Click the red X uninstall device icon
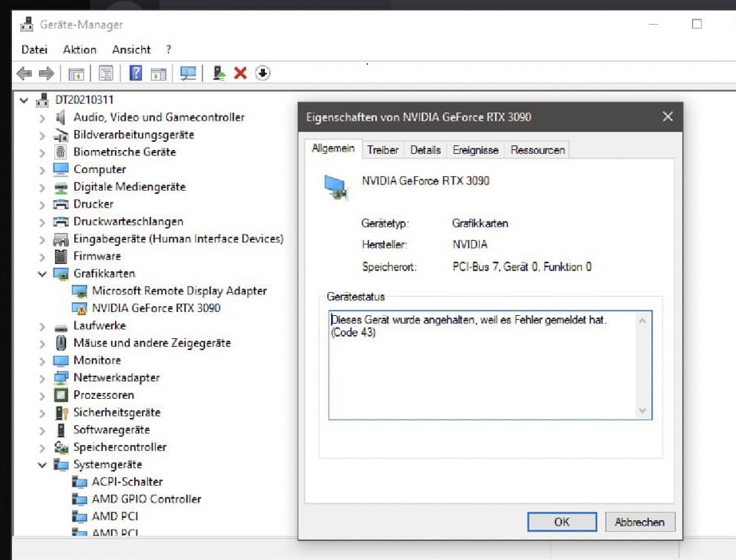The image size is (736, 560). click(240, 73)
